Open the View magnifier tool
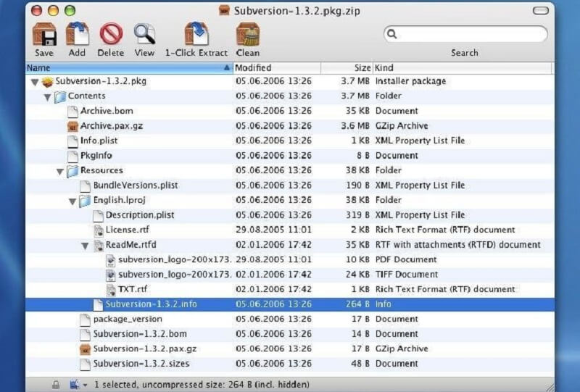The height and width of the screenshot is (392, 580). (144, 34)
